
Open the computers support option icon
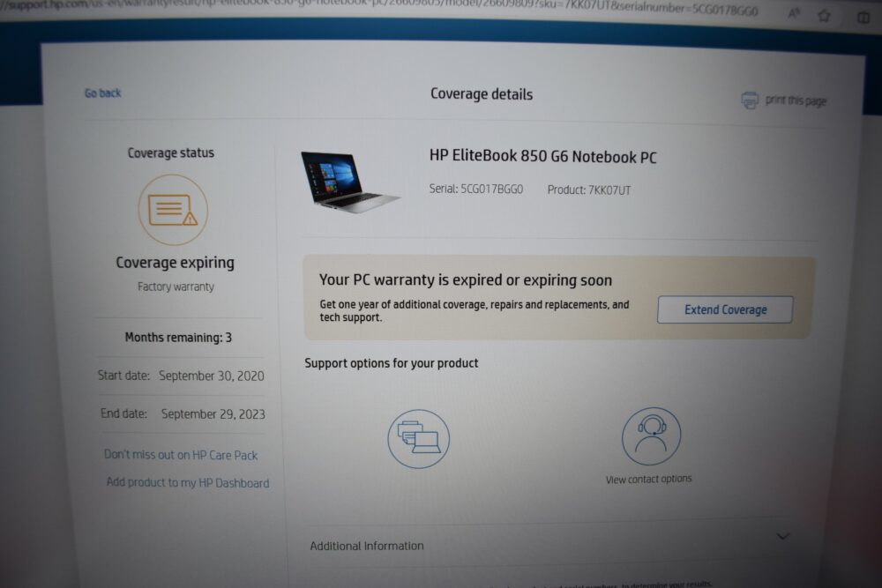(418, 439)
